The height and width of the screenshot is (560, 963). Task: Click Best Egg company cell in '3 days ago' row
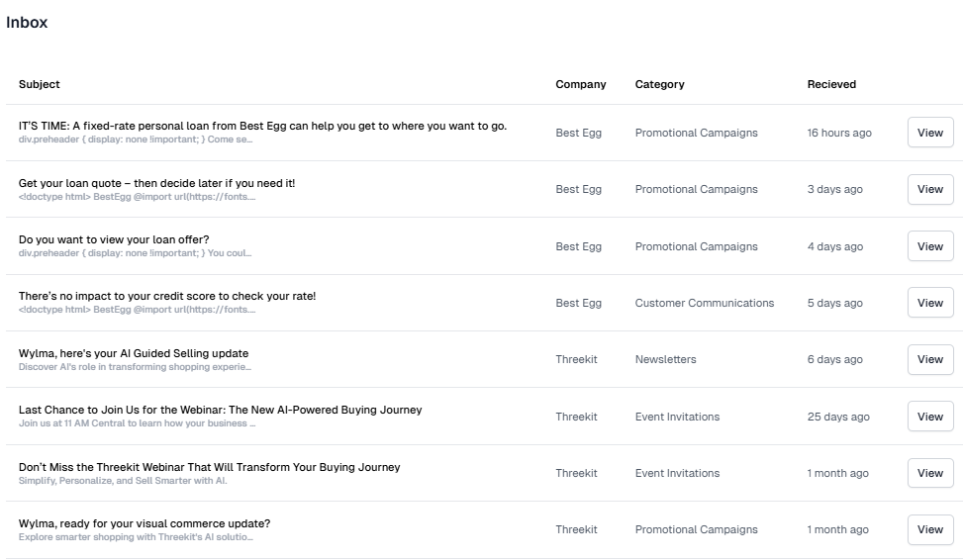tap(579, 189)
